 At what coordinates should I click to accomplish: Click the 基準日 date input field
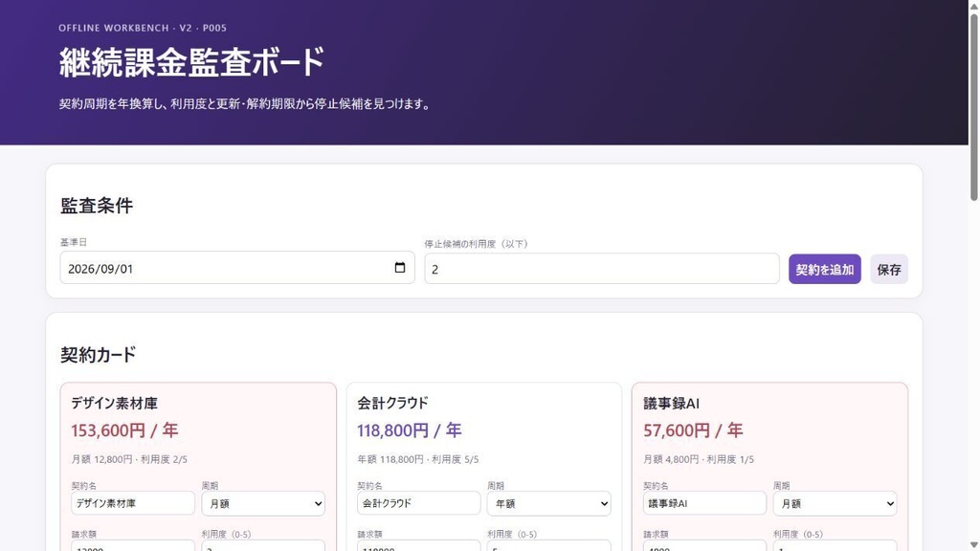click(x=237, y=268)
